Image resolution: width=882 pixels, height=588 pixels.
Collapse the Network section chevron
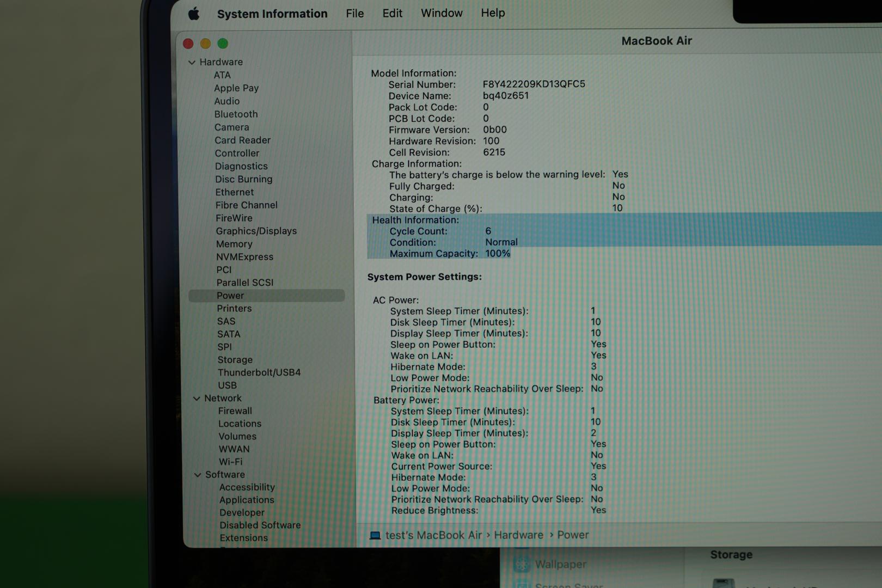pyautogui.click(x=197, y=399)
